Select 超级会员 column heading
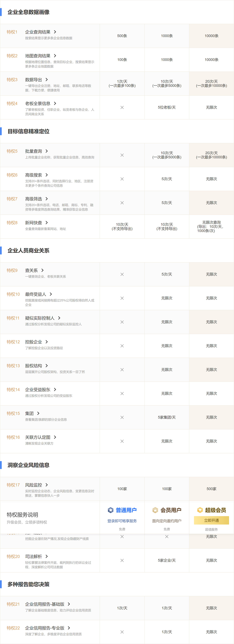234x644 pixels. 216,510
